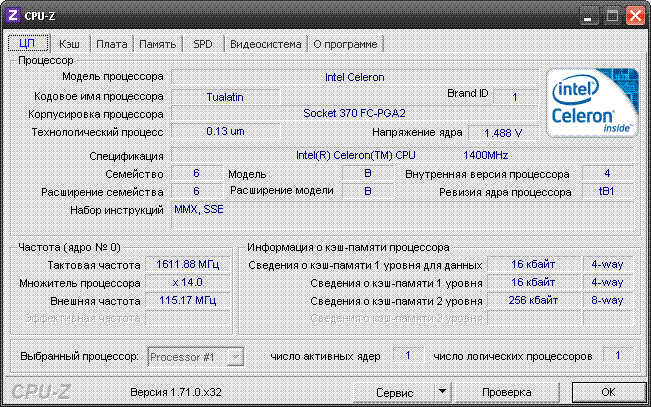Click the L1 data cache 16 кбайт value

tap(534, 264)
